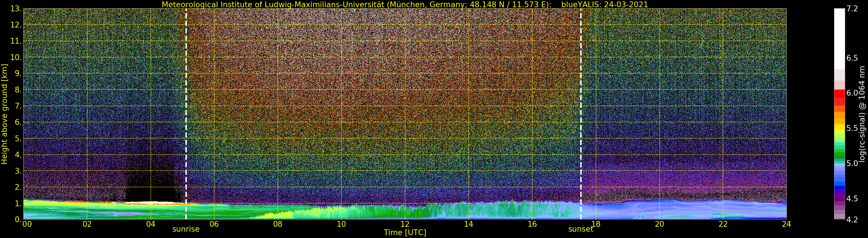Image resolution: width=868 pixels, height=238 pixels.
Task: Click the '4.2' colorbar value
Action: [852, 220]
